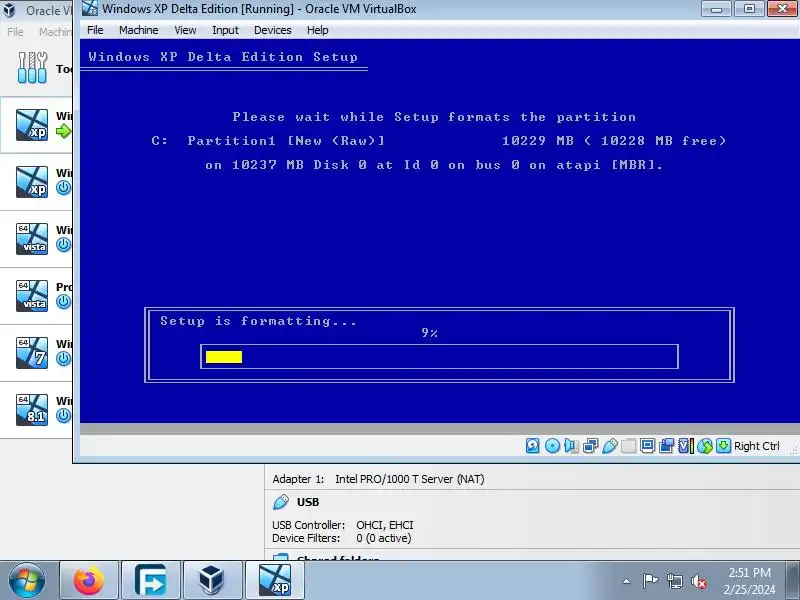Open the View menu of VM window
The width and height of the screenshot is (800, 600).
[185, 30]
